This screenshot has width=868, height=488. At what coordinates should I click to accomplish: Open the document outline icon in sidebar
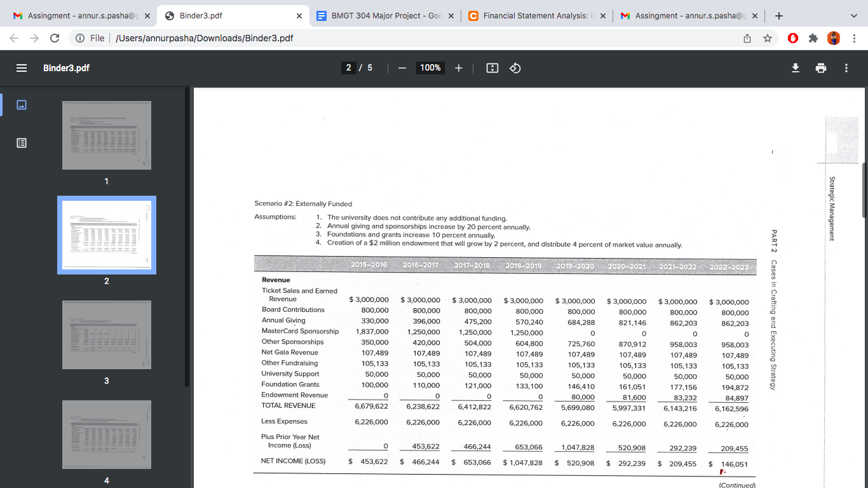tap(21, 143)
